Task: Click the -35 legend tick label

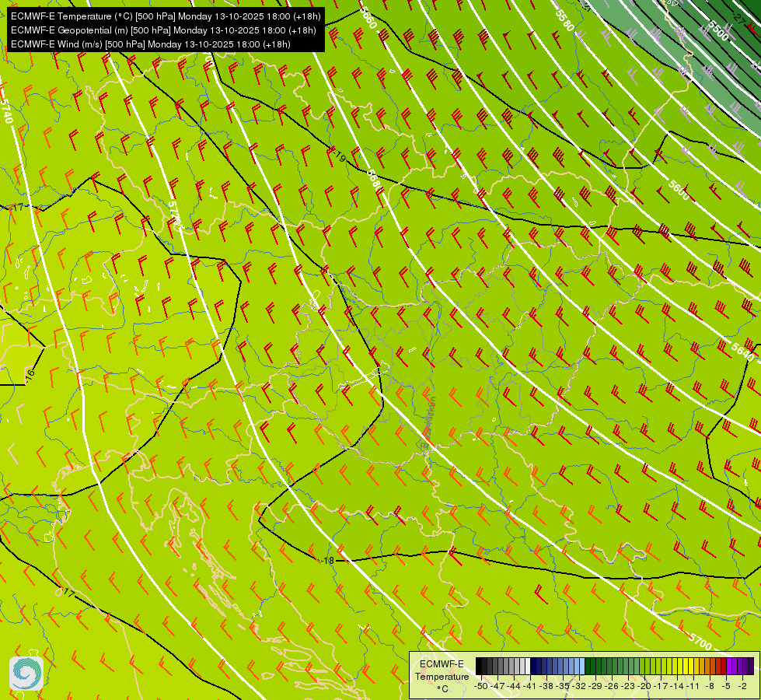Action: tap(563, 686)
